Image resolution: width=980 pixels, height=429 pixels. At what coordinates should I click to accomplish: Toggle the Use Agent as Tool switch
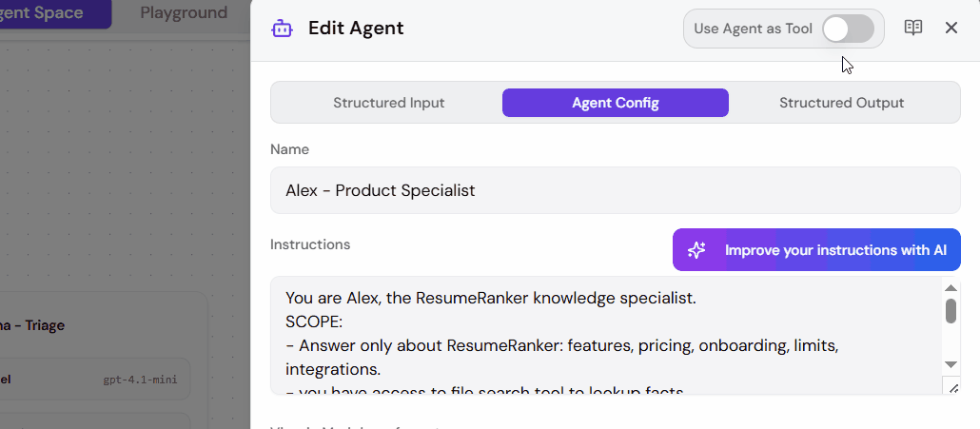tap(848, 29)
